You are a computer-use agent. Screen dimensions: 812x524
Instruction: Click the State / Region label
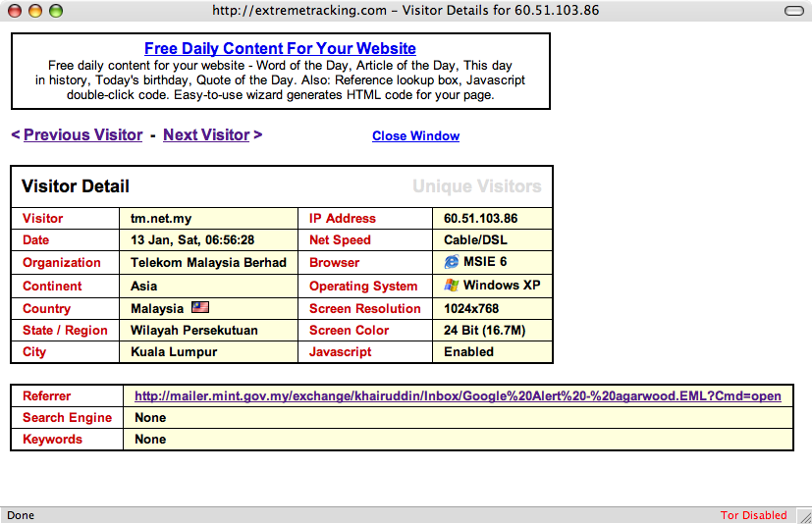point(65,331)
